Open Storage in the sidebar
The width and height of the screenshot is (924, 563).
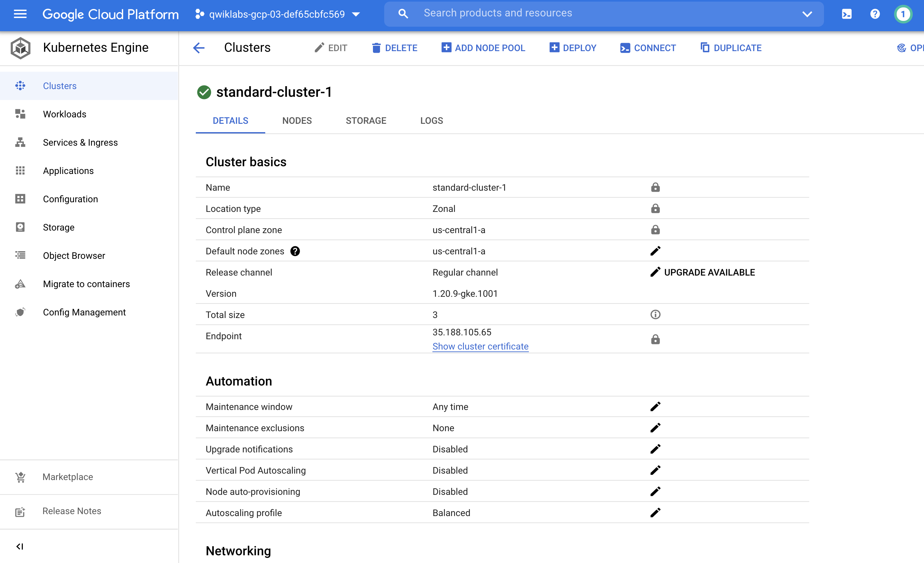tap(89, 227)
